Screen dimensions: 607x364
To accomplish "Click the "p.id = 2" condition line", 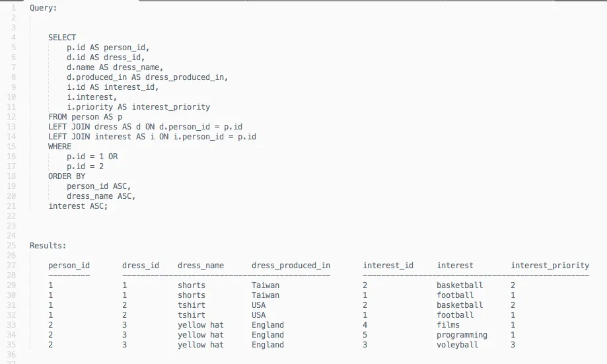I will (85, 166).
